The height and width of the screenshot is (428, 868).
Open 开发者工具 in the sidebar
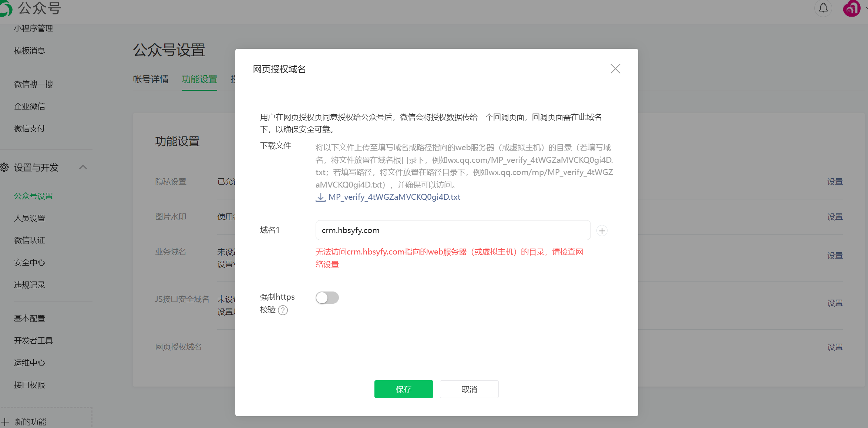(33, 341)
